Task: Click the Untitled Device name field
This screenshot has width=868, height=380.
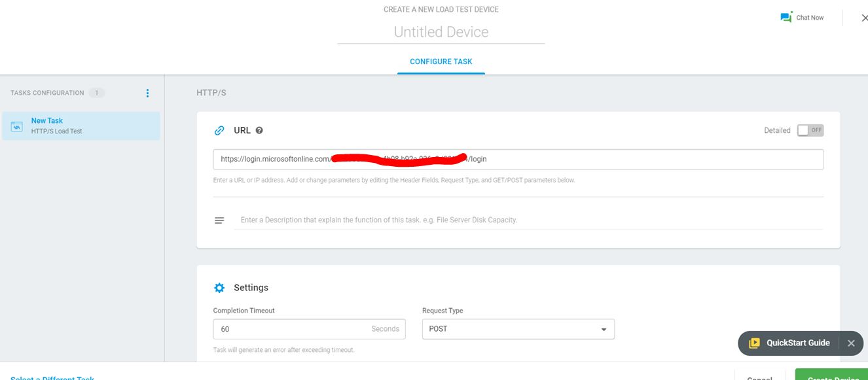Action: tap(441, 31)
